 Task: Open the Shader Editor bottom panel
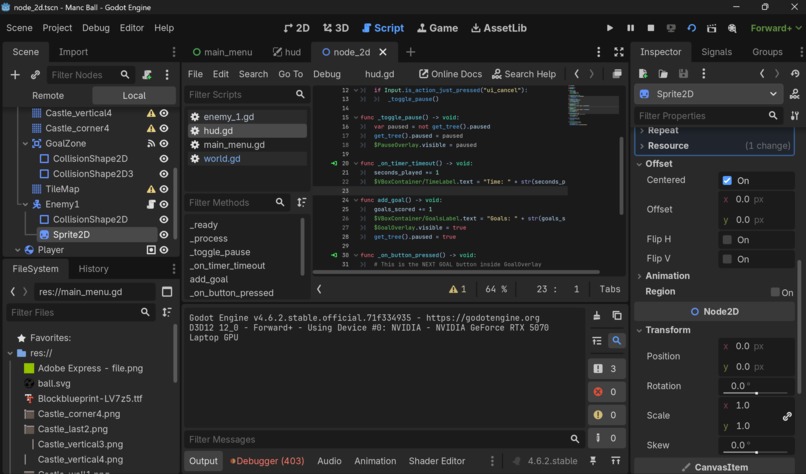(x=436, y=461)
